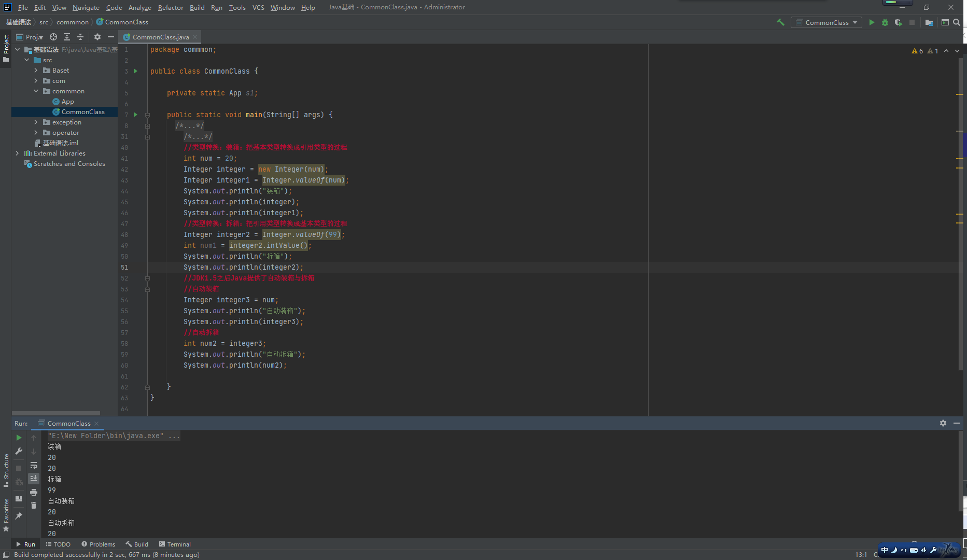Click the print icon in Run panel

[x=34, y=492]
